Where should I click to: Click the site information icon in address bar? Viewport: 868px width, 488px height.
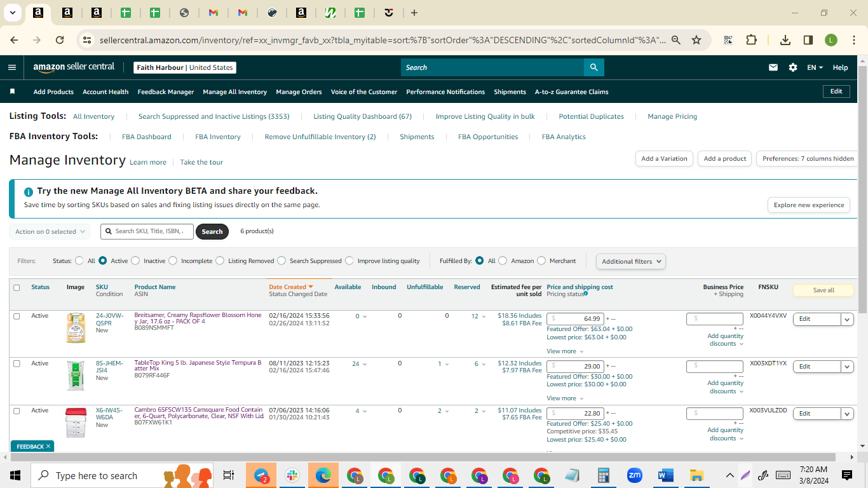(x=87, y=40)
